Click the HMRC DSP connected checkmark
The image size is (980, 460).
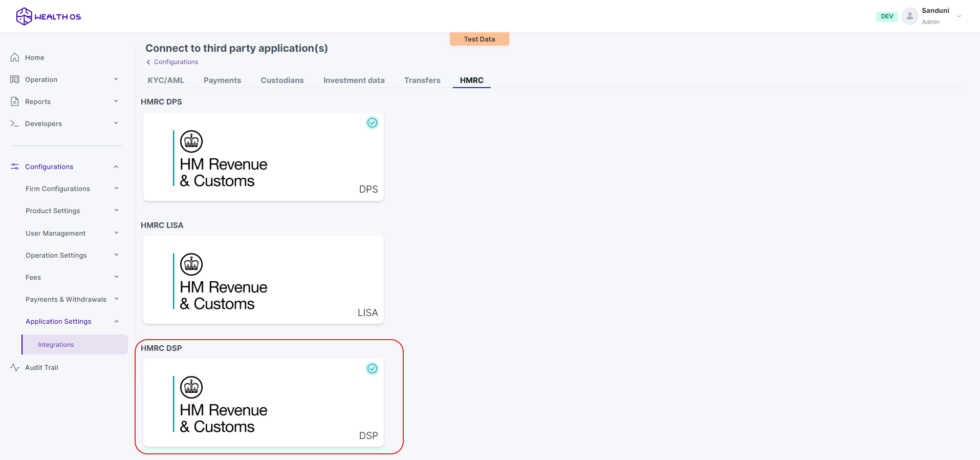(372, 368)
